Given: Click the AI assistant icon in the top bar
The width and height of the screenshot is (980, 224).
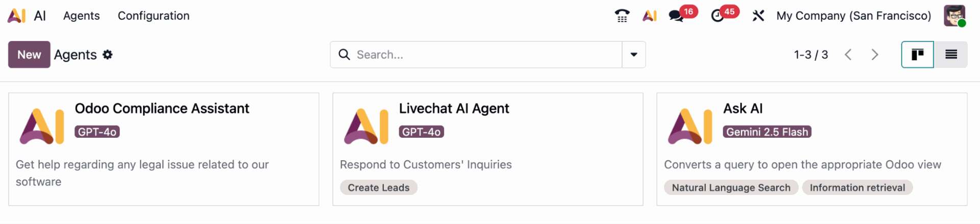Looking at the screenshot, I should pyautogui.click(x=649, y=16).
